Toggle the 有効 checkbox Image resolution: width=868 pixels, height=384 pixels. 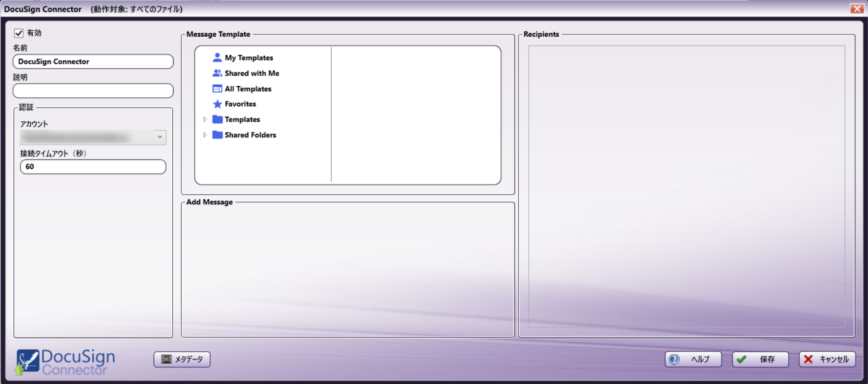pos(19,32)
